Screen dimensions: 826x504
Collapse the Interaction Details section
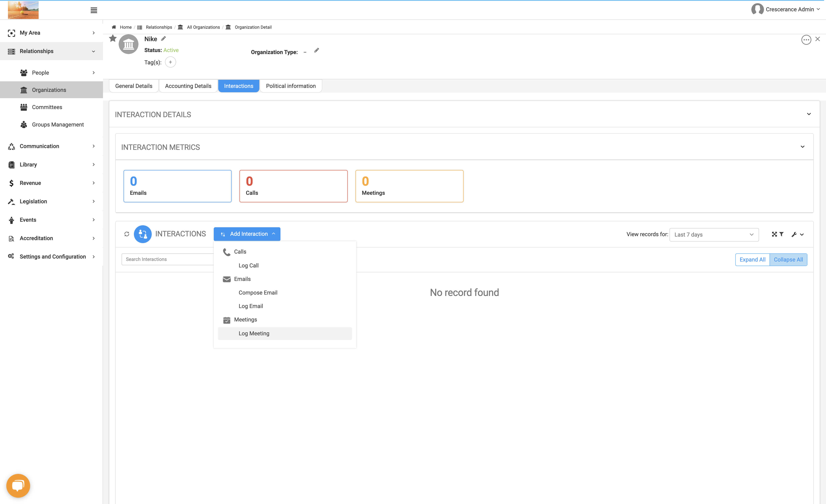(809, 114)
